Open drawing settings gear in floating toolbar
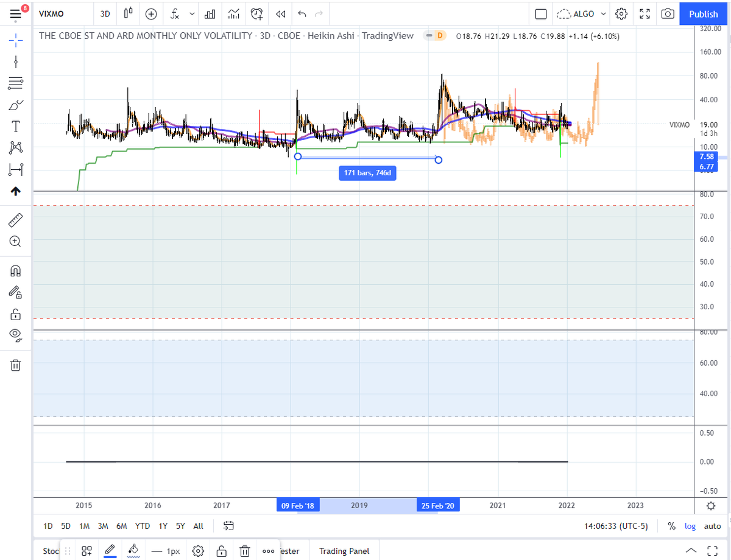The height and width of the screenshot is (560, 731). (198, 551)
